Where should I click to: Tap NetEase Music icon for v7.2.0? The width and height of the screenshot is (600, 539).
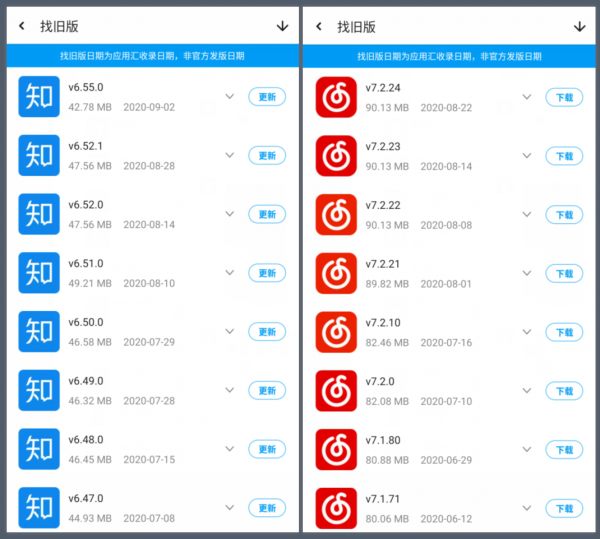click(336, 391)
